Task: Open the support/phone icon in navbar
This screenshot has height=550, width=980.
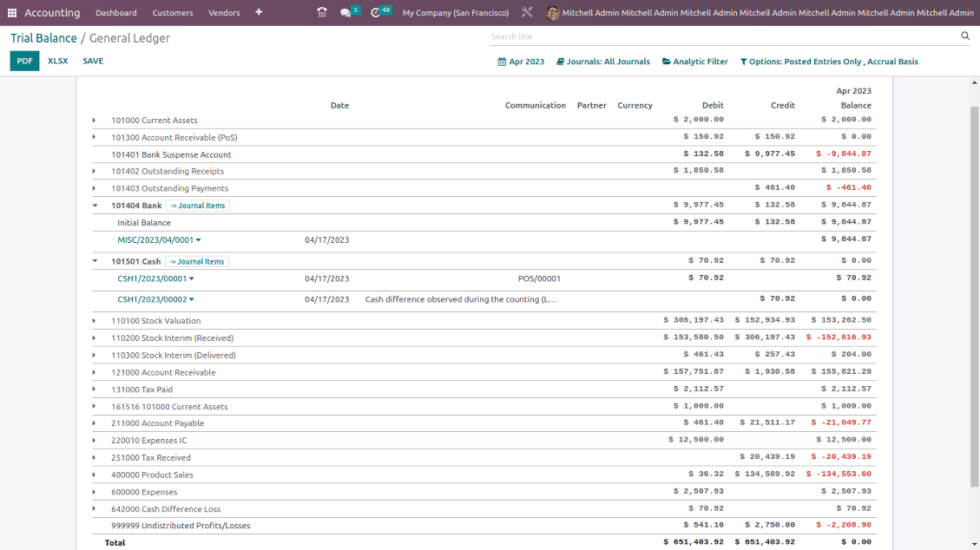Action: tap(322, 12)
